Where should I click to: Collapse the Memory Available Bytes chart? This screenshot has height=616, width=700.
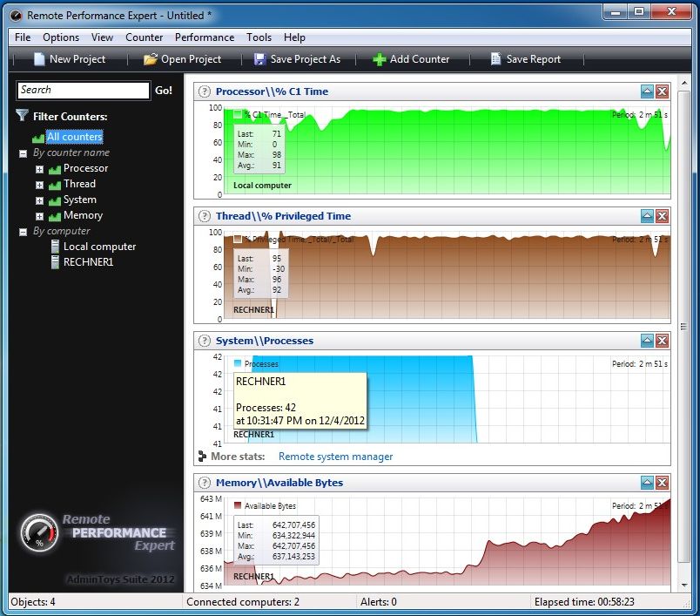click(647, 483)
